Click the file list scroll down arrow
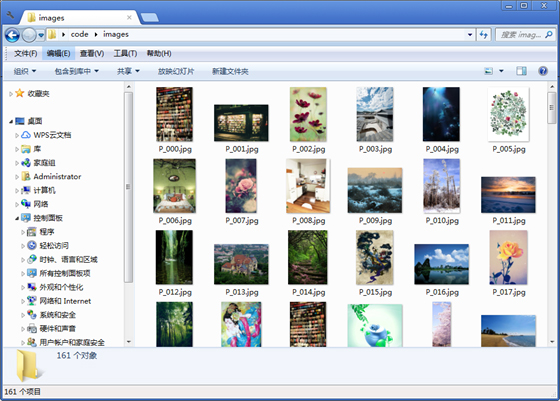Image resolution: width=560 pixels, height=401 pixels. (552, 342)
